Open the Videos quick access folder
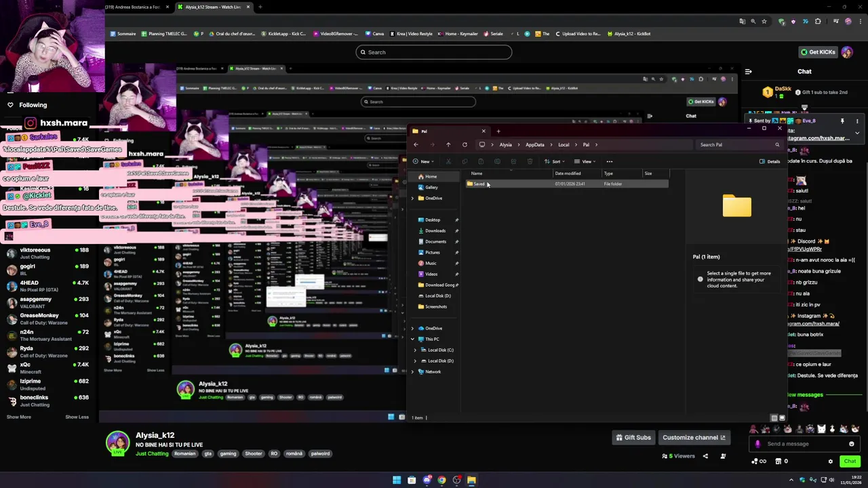Screen dimensions: 868x488 coord(428,274)
